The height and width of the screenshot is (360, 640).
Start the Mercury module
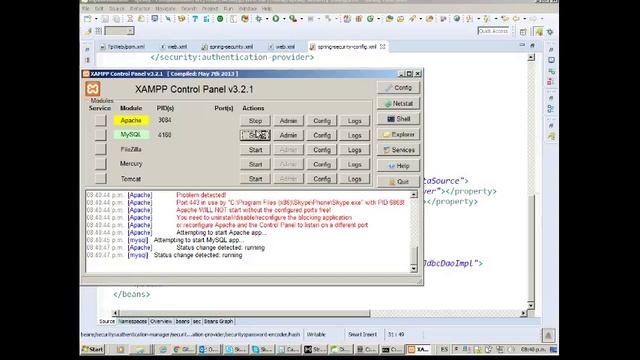256,164
